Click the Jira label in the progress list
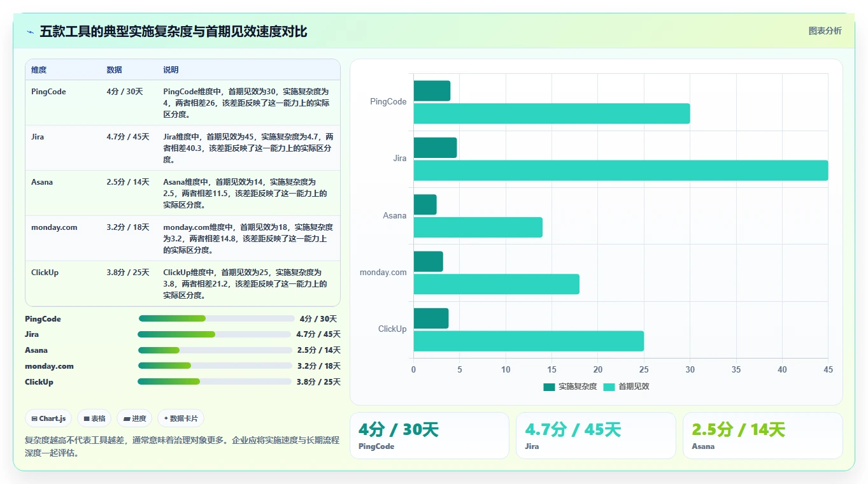 point(32,334)
